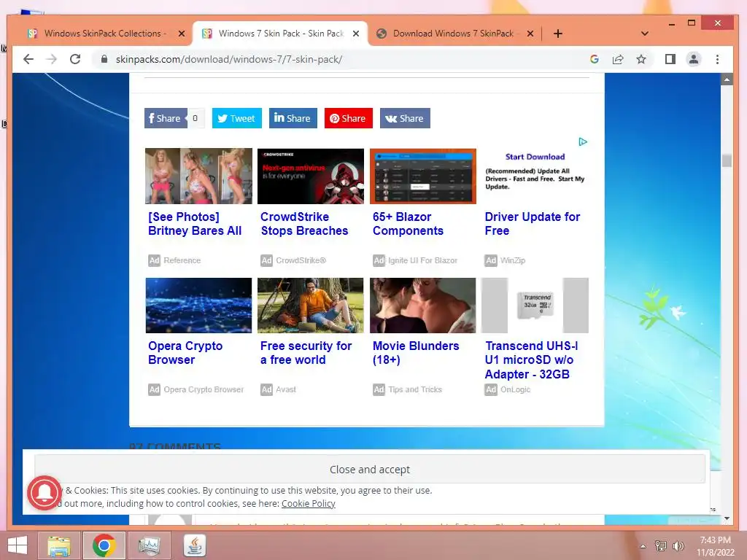Share on VK button
Viewport: 747px width, 560px height.
[x=405, y=118]
